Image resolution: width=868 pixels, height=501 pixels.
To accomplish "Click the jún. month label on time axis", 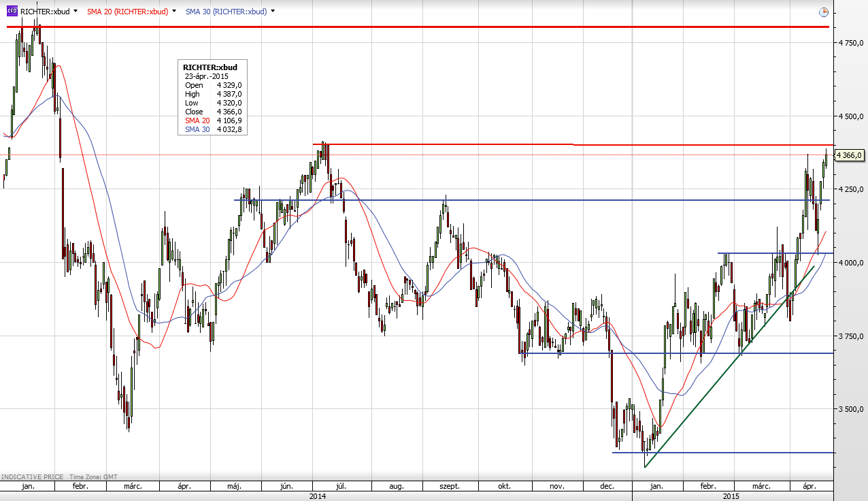I will coord(286,487).
